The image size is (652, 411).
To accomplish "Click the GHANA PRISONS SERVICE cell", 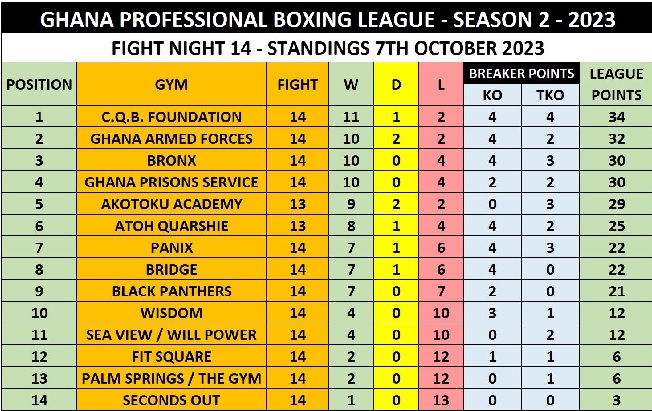I will [x=171, y=183].
